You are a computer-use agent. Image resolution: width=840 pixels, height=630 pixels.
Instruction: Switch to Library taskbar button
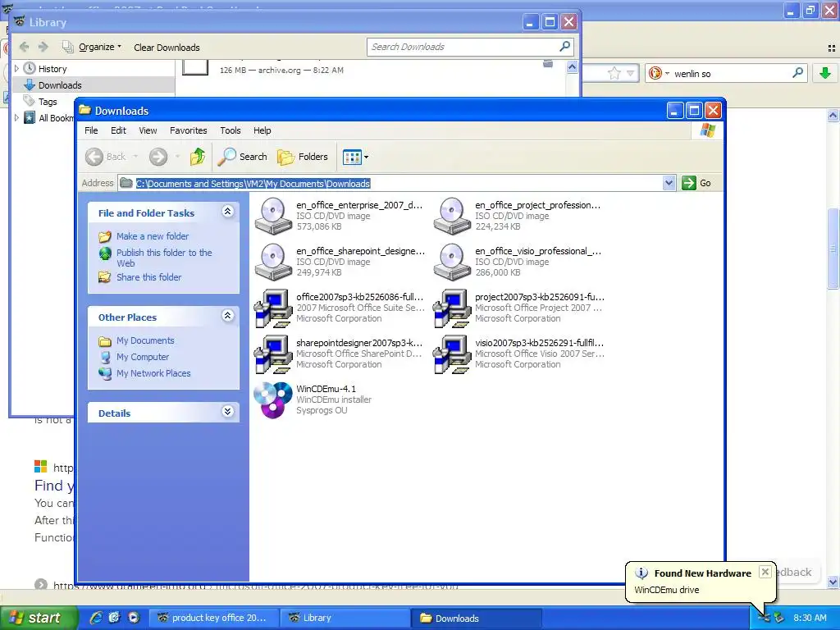pyautogui.click(x=345, y=618)
